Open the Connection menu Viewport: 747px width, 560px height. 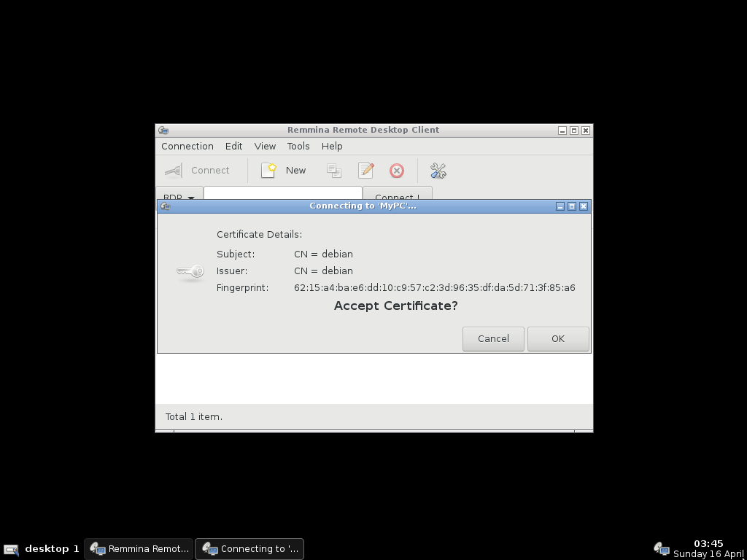coord(187,146)
